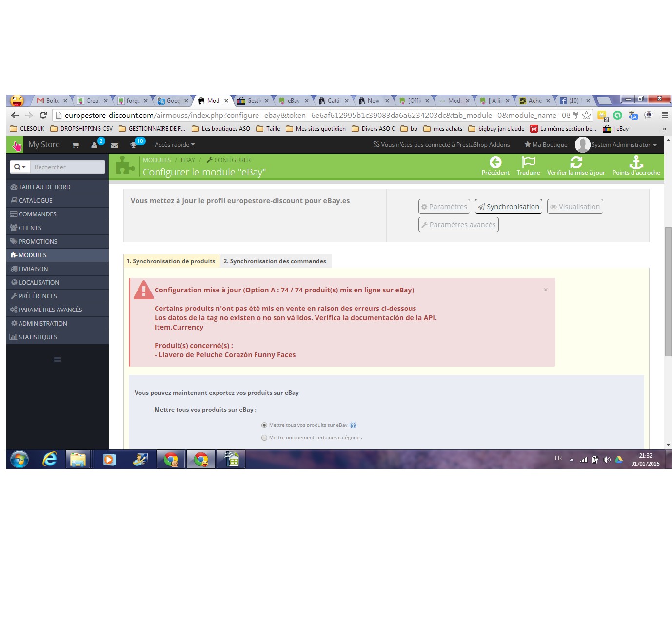This screenshot has width=672, height=640.
Task: Launch Internet Explorer from the taskbar
Action: click(50, 459)
